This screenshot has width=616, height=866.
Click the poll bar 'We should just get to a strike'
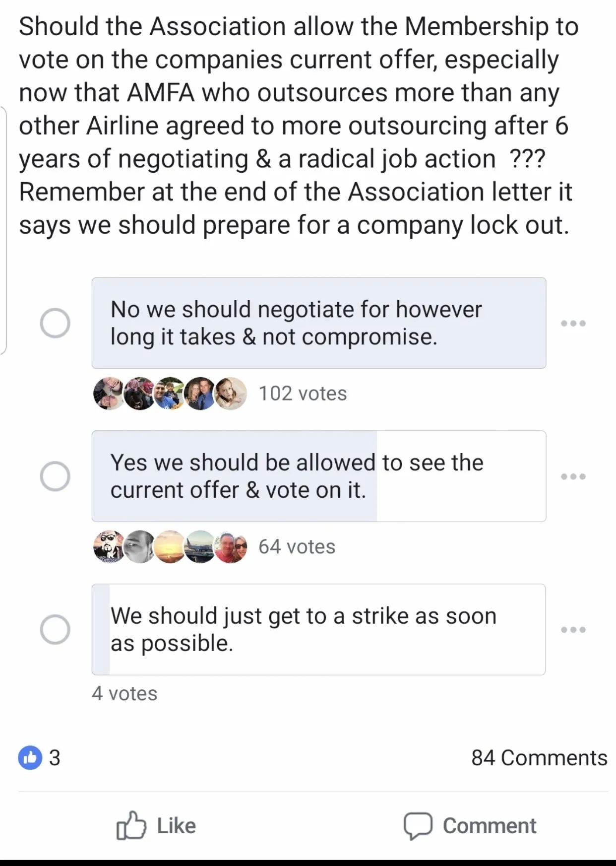pyautogui.click(x=318, y=629)
